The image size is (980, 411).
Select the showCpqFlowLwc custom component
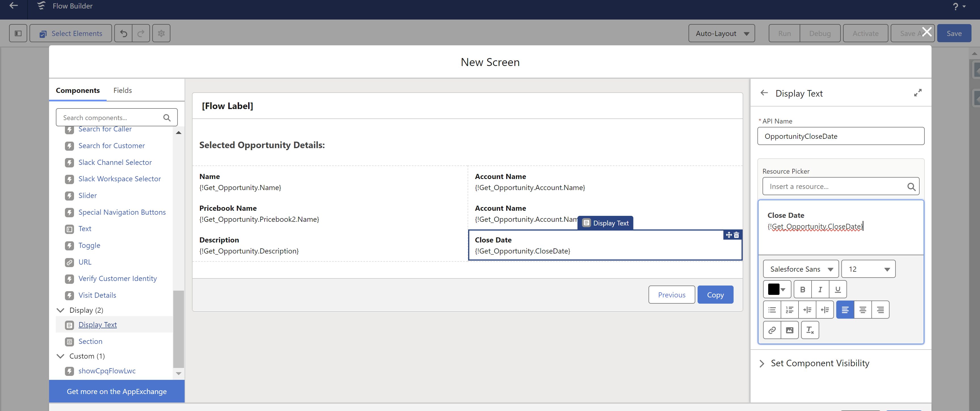[x=107, y=371]
